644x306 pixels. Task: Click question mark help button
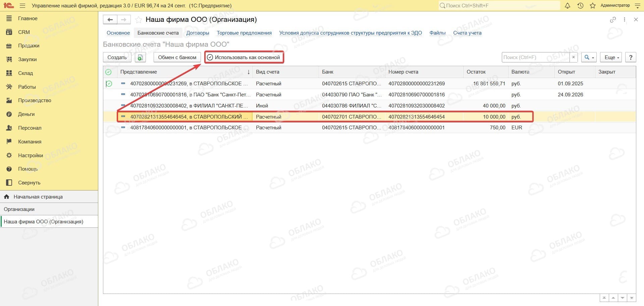click(x=631, y=57)
